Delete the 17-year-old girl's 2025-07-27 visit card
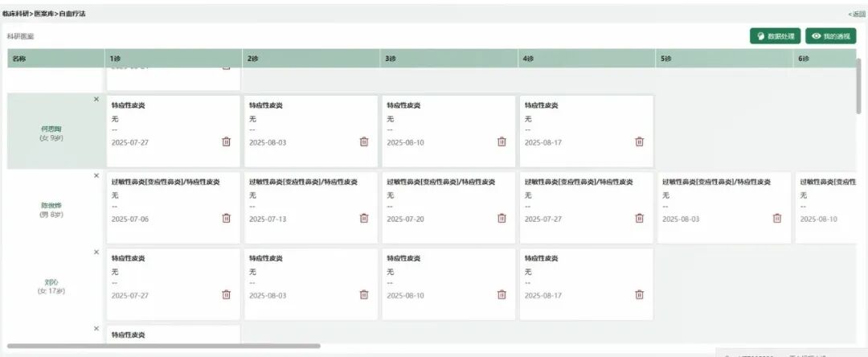 (227, 294)
